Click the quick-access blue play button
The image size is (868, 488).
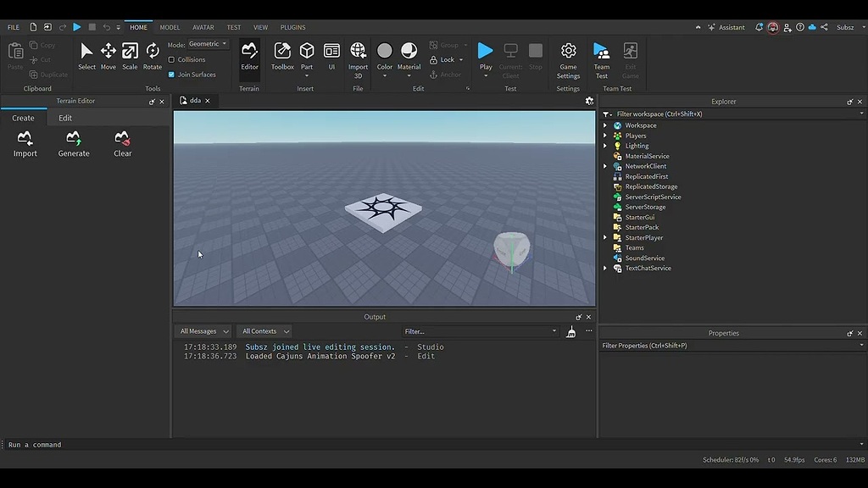pyautogui.click(x=77, y=27)
